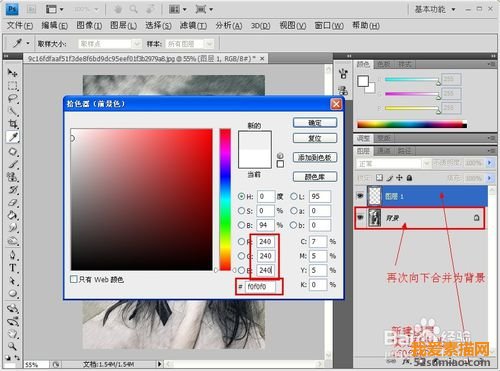The height and width of the screenshot is (371, 500).
Task: Select the Rectangular Marquee tool
Action: 13,86
